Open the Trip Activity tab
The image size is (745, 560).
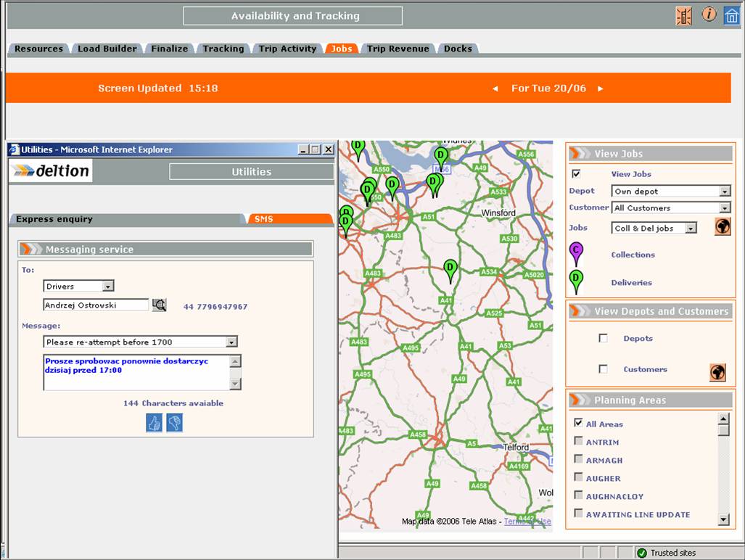pos(287,49)
